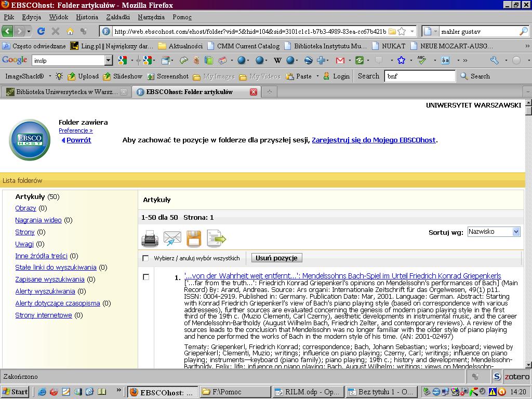This screenshot has width=532, height=399.
Task: Click the Export document icon with arrow
Action: coord(217,238)
